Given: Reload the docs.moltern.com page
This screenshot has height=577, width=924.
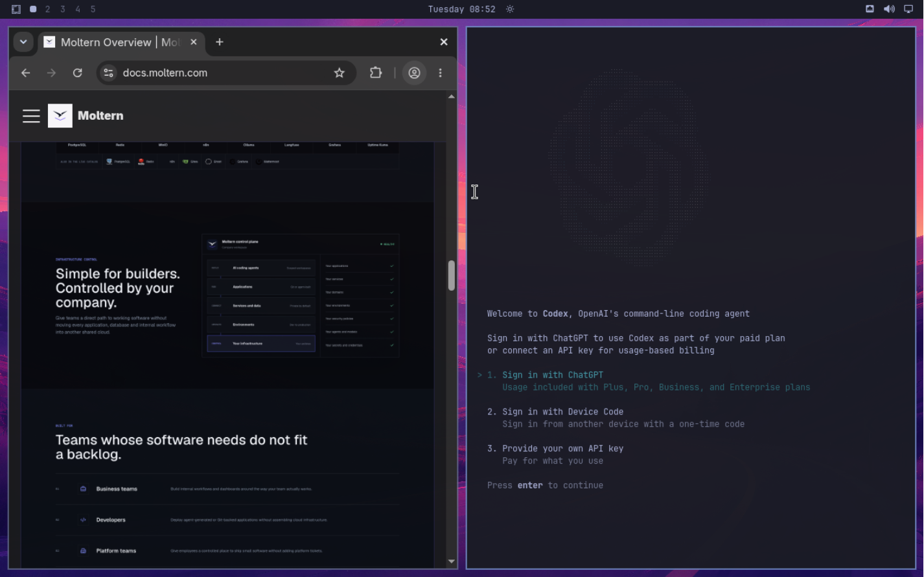Looking at the screenshot, I should (x=77, y=73).
